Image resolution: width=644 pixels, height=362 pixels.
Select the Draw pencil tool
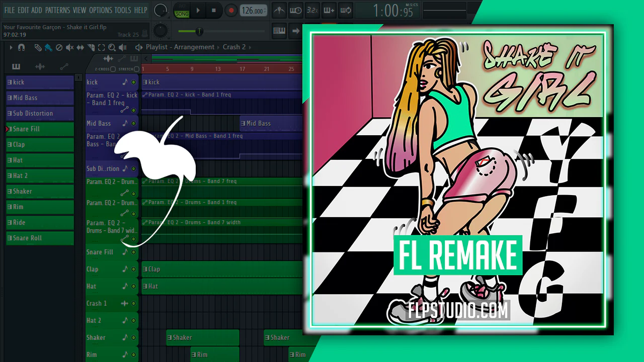coord(38,47)
